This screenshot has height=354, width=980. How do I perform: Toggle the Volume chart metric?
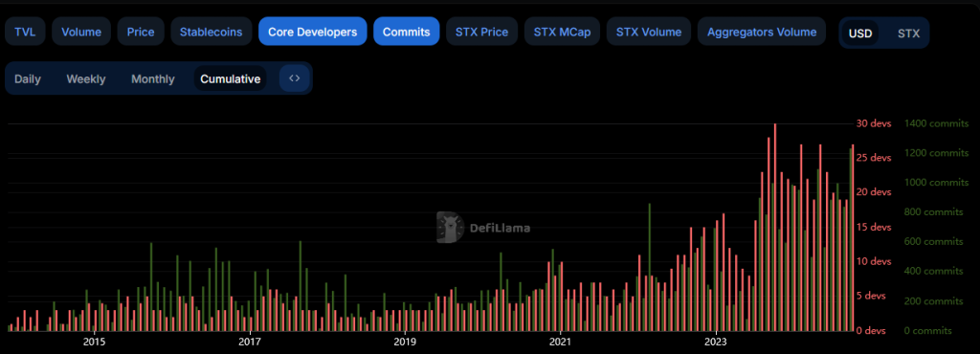click(x=81, y=32)
